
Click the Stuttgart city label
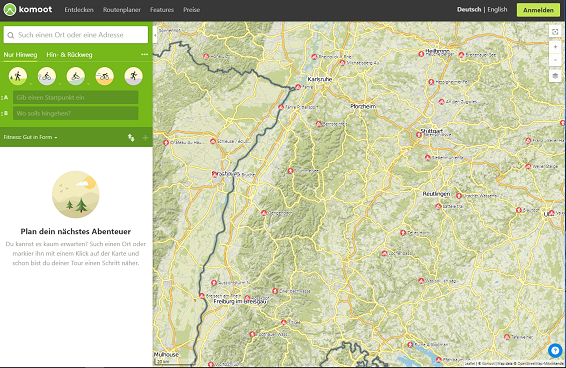click(x=431, y=131)
